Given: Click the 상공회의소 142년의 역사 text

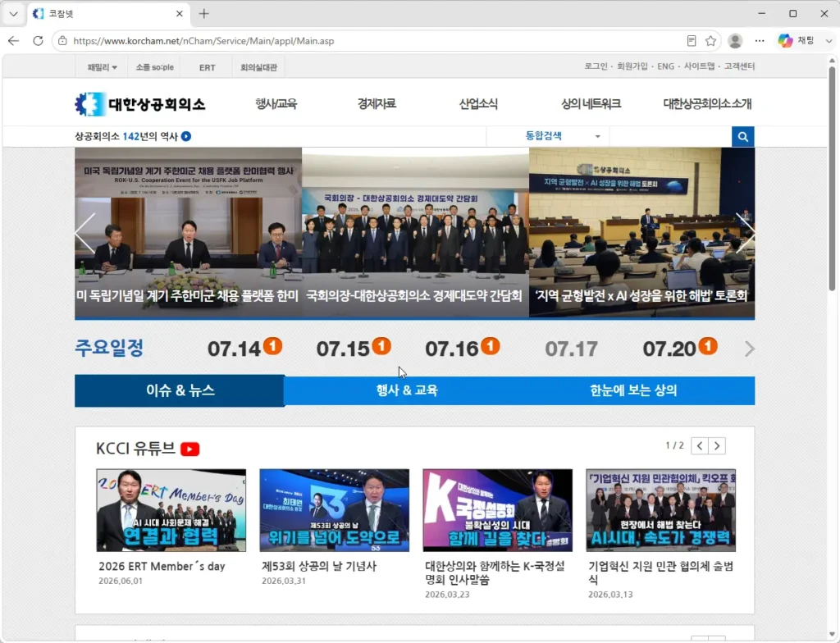Looking at the screenshot, I should (x=126, y=136).
